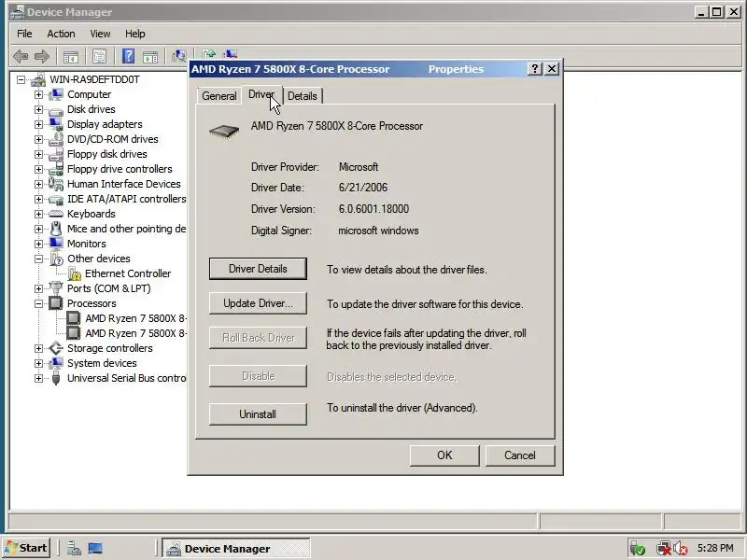Click the Forward arrow in the toolbar

(x=42, y=57)
